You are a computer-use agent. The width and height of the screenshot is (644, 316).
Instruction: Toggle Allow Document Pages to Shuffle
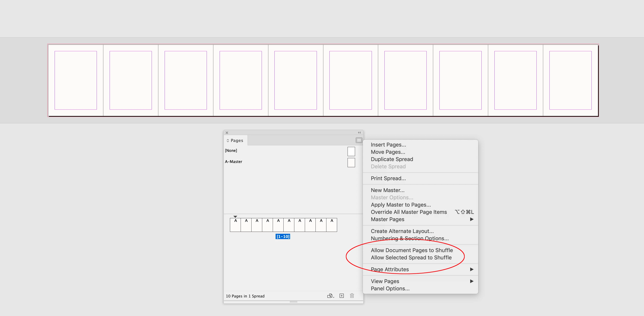412,250
